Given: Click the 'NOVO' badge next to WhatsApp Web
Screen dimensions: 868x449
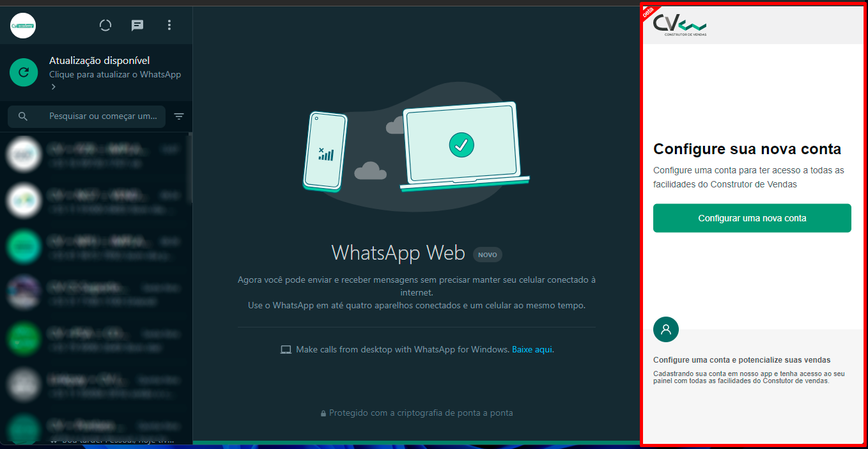Looking at the screenshot, I should click(488, 255).
